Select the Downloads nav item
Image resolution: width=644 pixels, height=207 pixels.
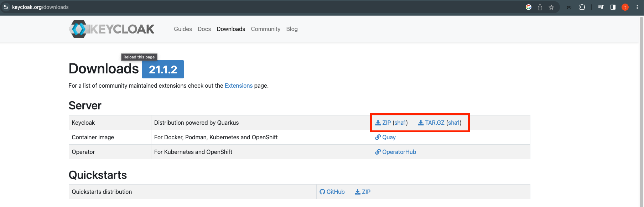(x=231, y=29)
